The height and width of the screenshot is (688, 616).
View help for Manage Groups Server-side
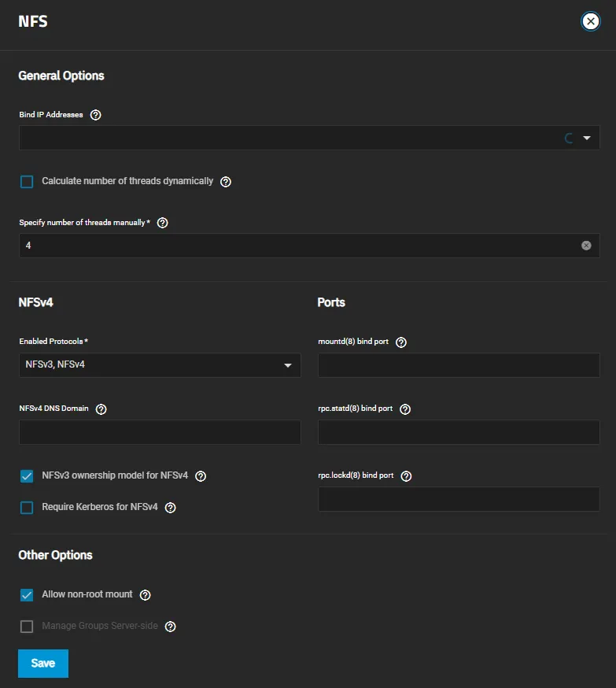click(170, 627)
